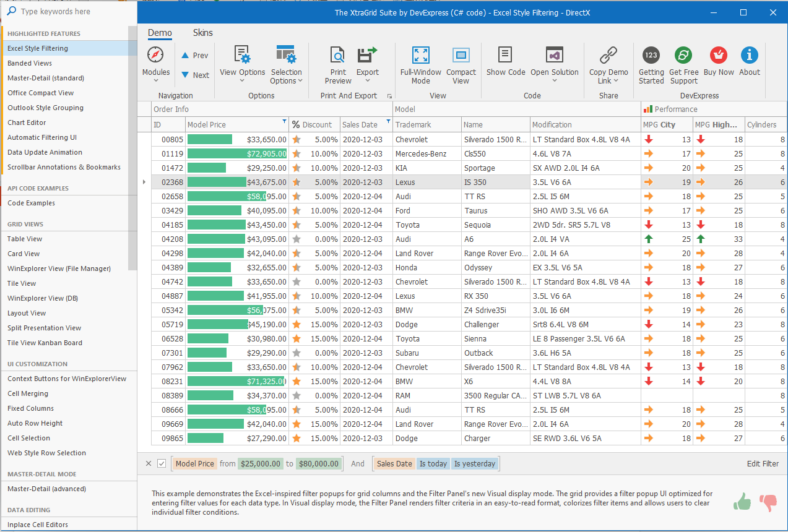Screen dimensions: 788x532
Task: Click the $71,325.00 Model Price data bar
Action: click(x=236, y=382)
